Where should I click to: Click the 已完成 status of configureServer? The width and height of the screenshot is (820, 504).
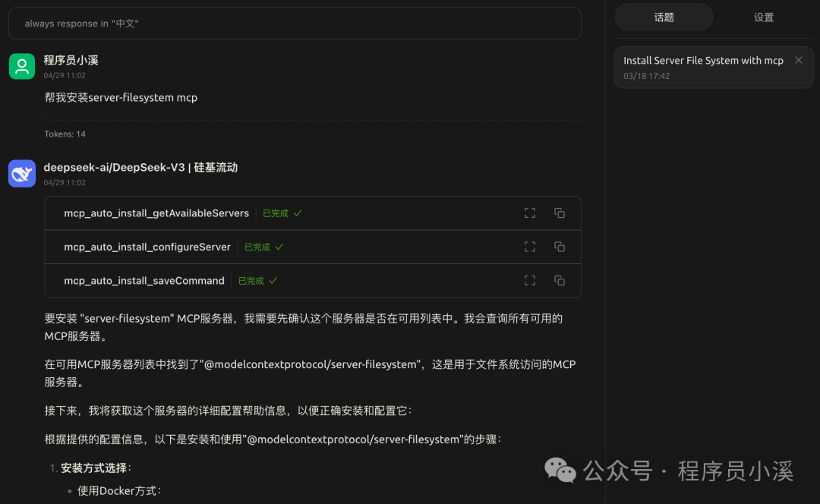coord(263,247)
